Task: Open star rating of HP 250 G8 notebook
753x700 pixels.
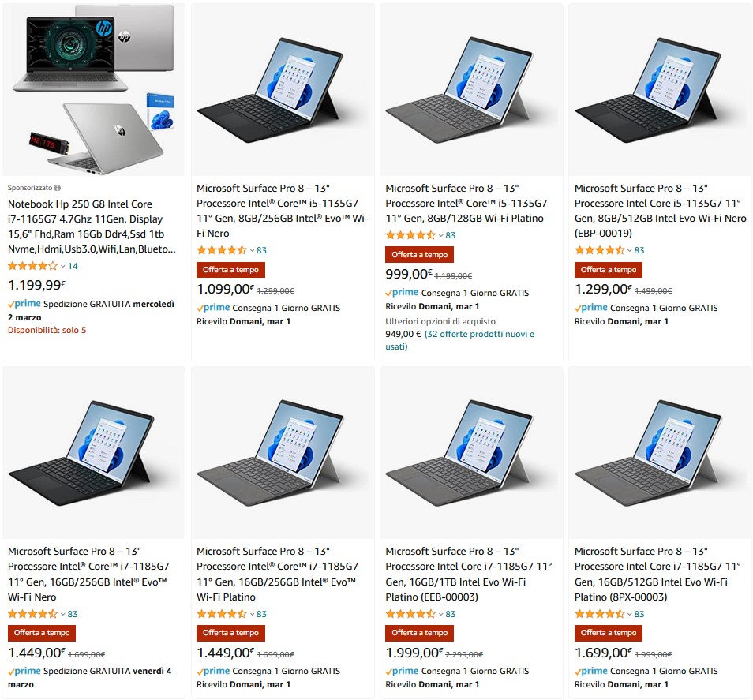Action: [32, 266]
